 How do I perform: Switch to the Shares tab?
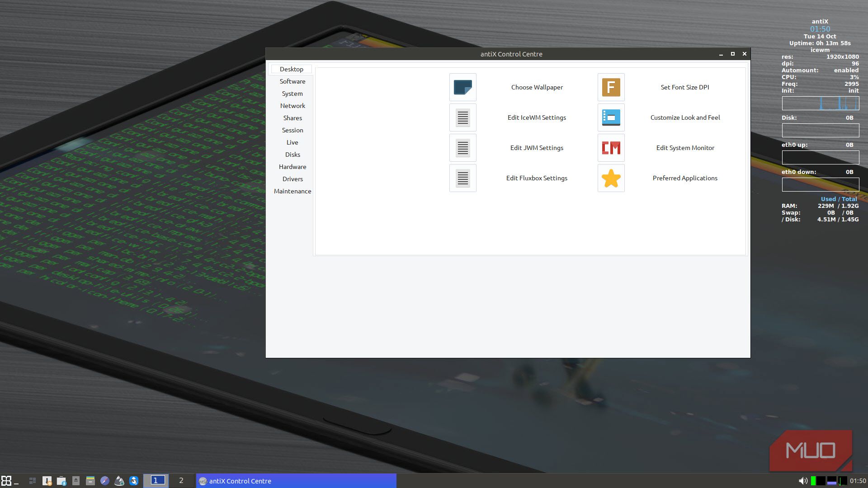[x=292, y=118]
